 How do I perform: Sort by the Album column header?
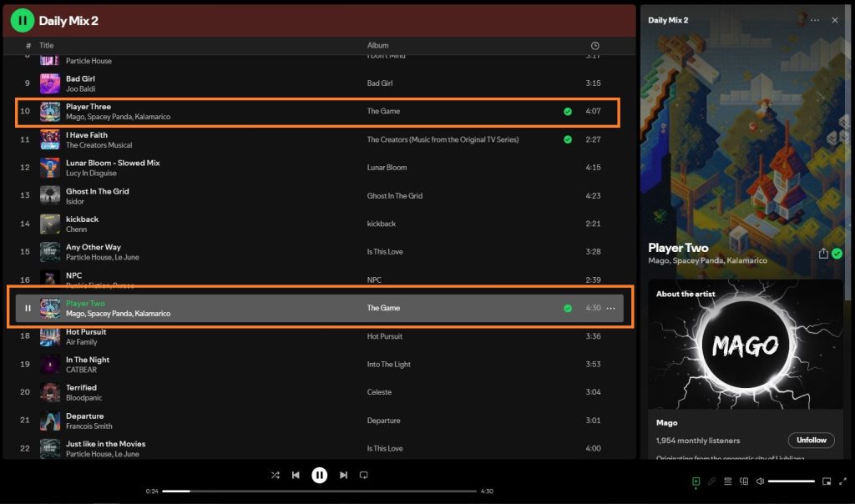pyautogui.click(x=378, y=45)
